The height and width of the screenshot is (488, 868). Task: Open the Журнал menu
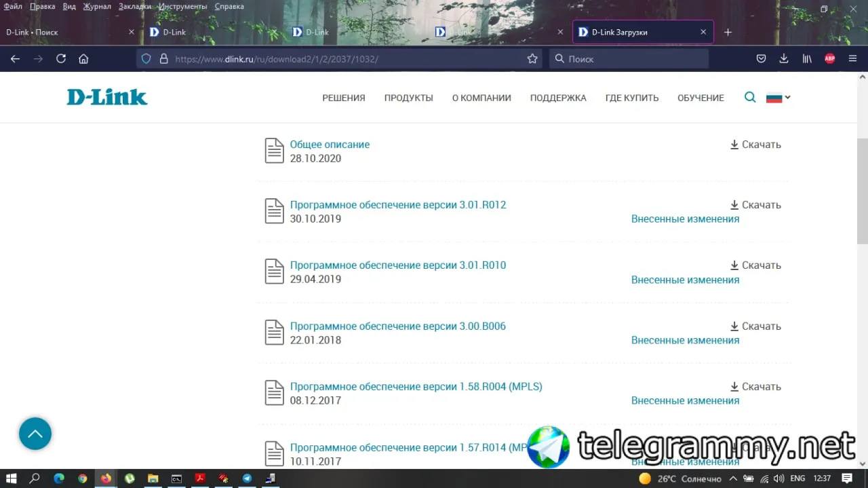tap(97, 6)
